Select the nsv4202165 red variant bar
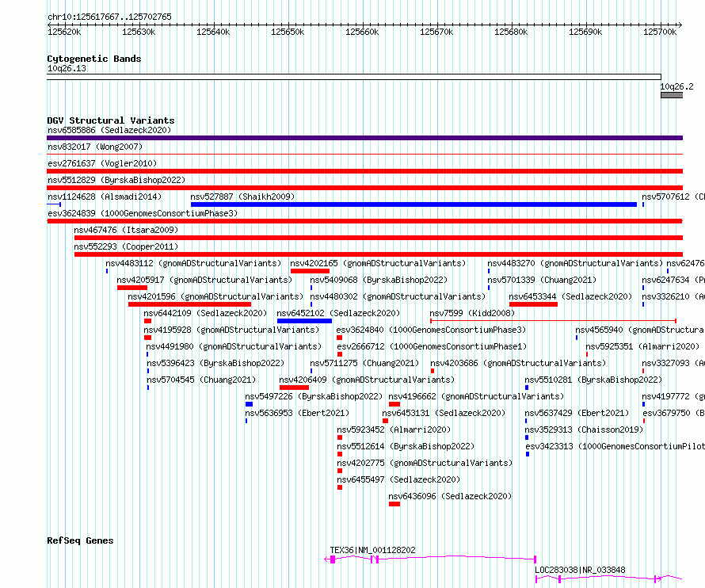This screenshot has height=588, width=705. tap(310, 271)
